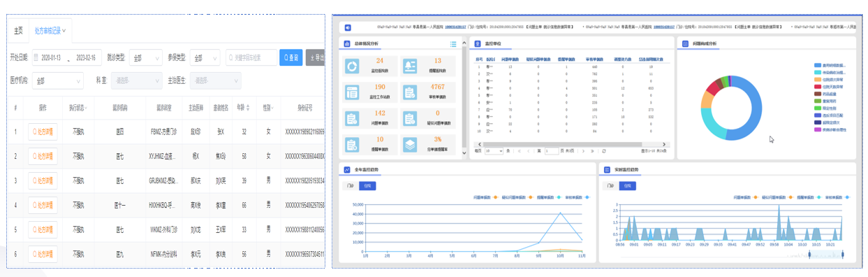Viewport: 868px width, 277px height.
Task: Expand the 医疗机构 dropdown
Action: coord(57,80)
